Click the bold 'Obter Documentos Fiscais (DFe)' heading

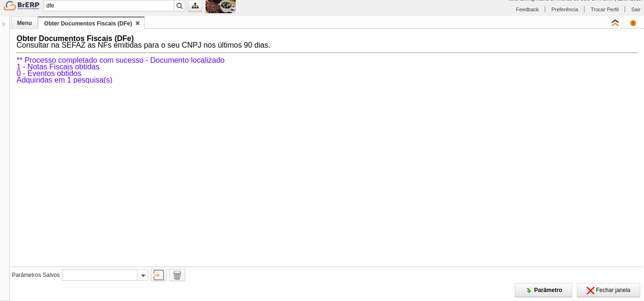click(75, 38)
